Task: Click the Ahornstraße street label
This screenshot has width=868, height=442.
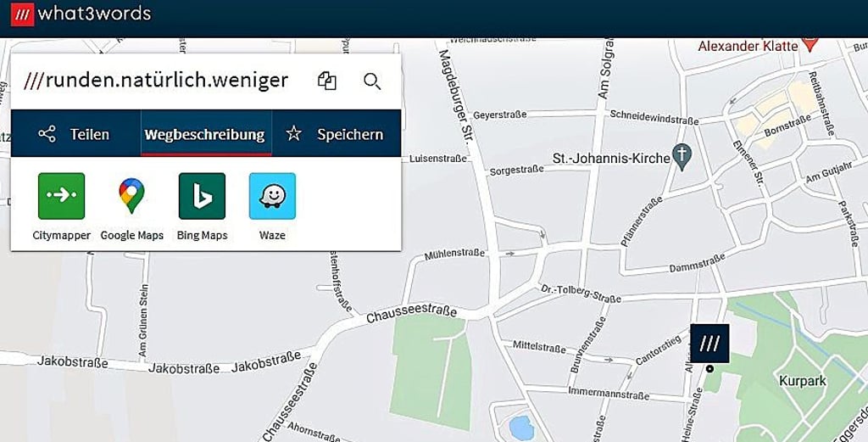Action: [314, 432]
